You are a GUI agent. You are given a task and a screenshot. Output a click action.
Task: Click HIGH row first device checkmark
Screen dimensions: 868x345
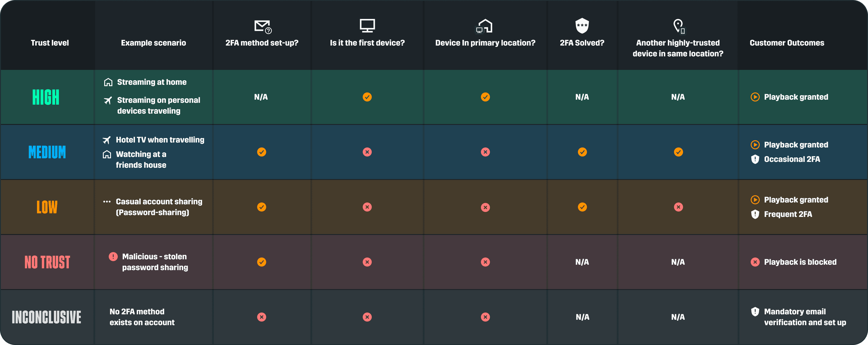[367, 97]
